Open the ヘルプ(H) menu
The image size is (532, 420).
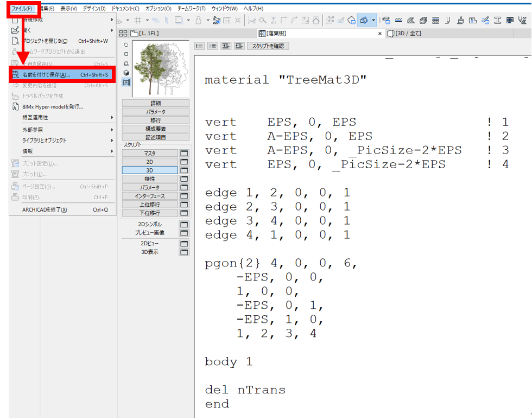click(x=253, y=9)
